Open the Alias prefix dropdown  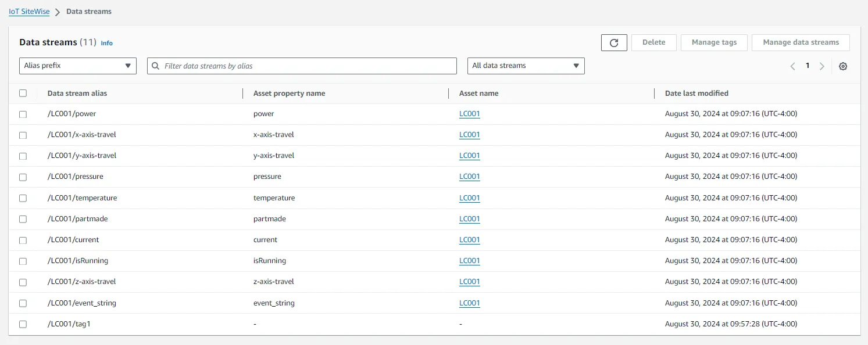(x=78, y=66)
